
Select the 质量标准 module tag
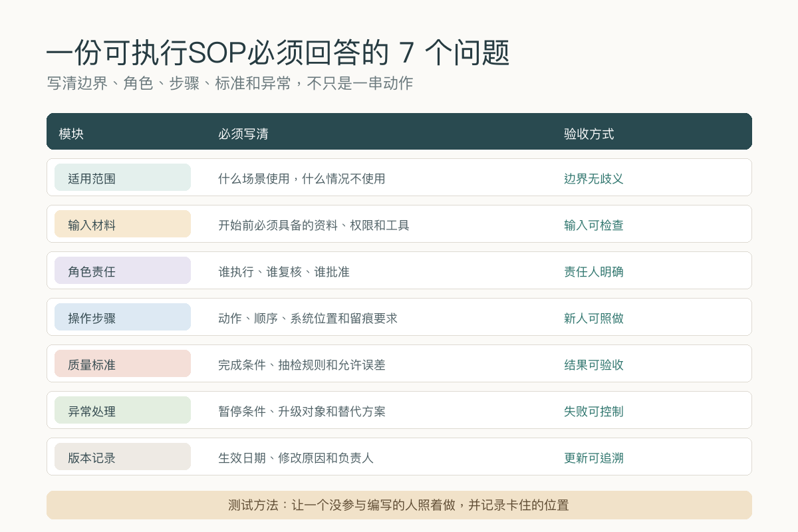(x=122, y=364)
